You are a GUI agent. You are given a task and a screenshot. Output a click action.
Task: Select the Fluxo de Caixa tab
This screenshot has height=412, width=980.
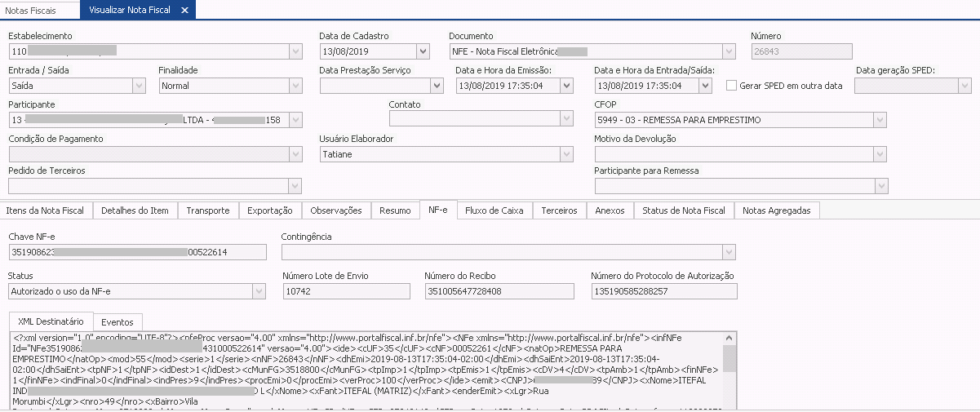494,210
